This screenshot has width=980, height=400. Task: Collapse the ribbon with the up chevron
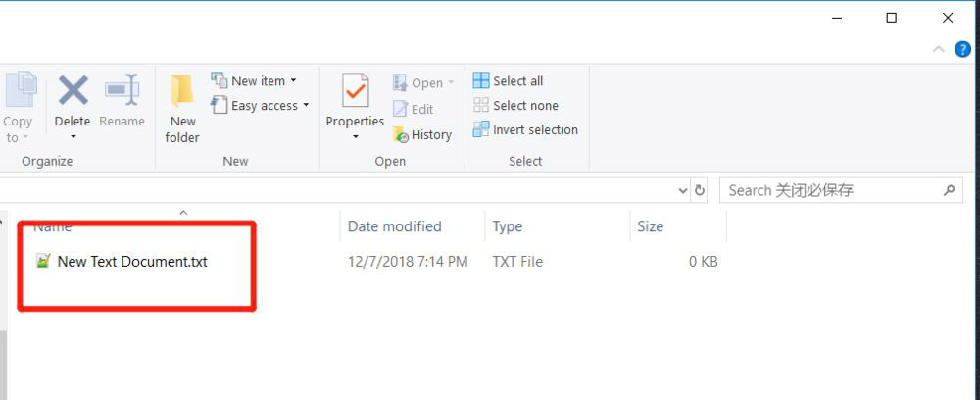939,49
